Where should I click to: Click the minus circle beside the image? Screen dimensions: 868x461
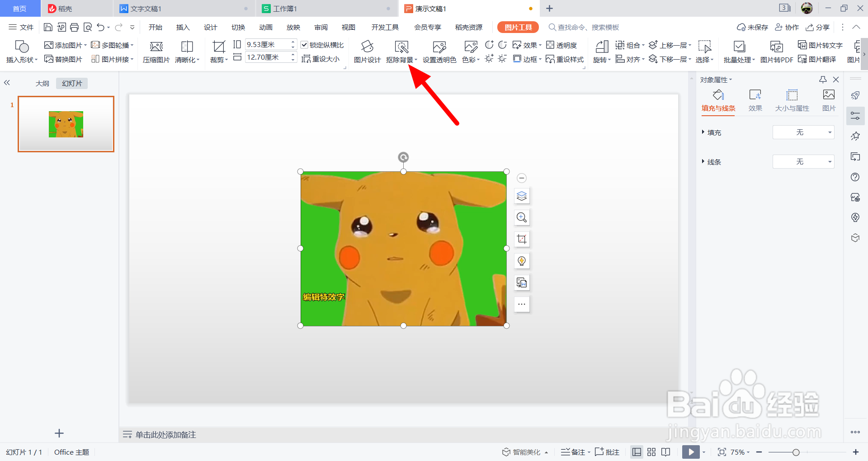click(x=522, y=178)
